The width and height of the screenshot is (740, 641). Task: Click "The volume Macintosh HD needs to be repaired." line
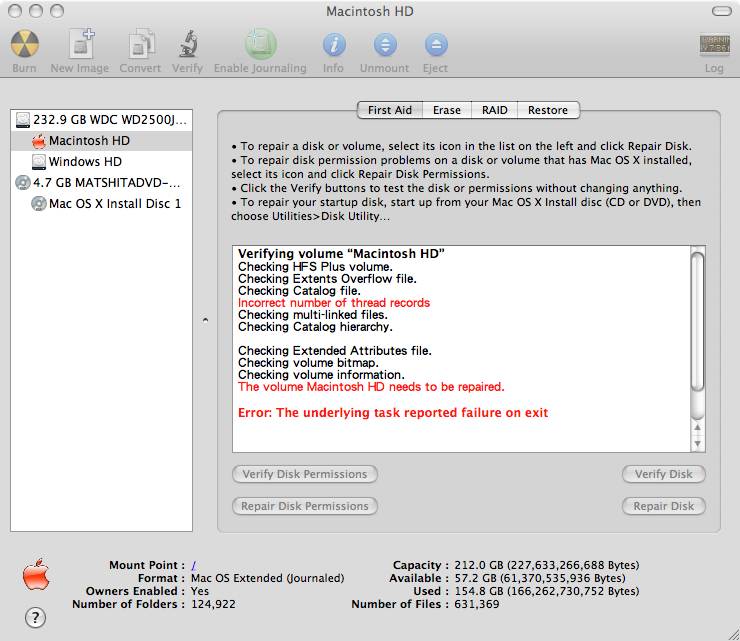click(371, 387)
